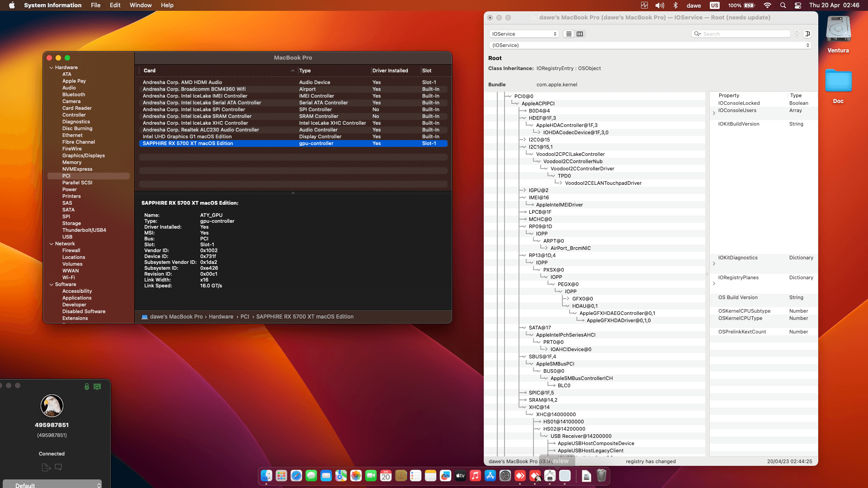This screenshot has height=488, width=868.
Task: Collapse the Hardware section in System Information sidebar
Action: click(51, 68)
